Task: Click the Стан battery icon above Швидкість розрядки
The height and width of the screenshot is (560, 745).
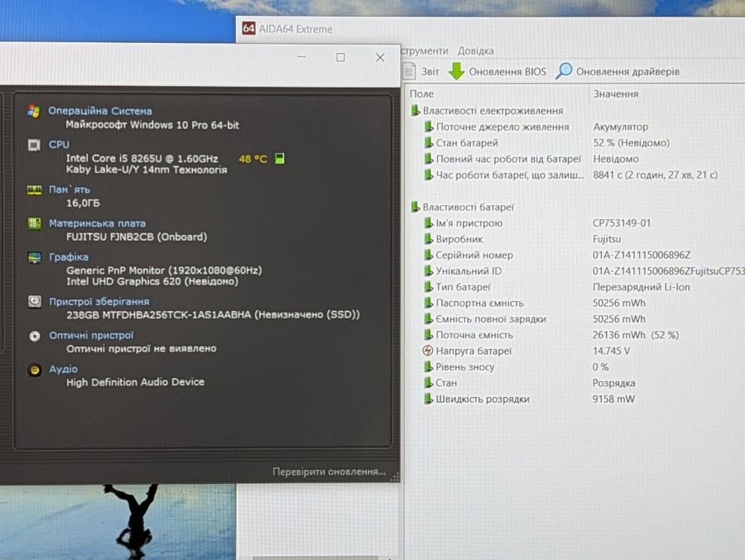Action: pyautogui.click(x=428, y=382)
